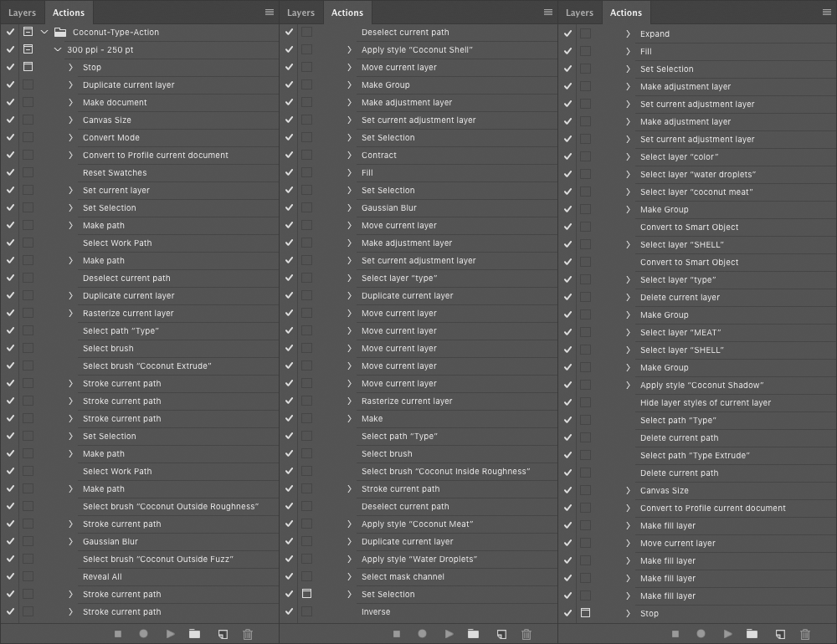Open the right panel's flyout menu
837x644 pixels.
click(x=827, y=13)
